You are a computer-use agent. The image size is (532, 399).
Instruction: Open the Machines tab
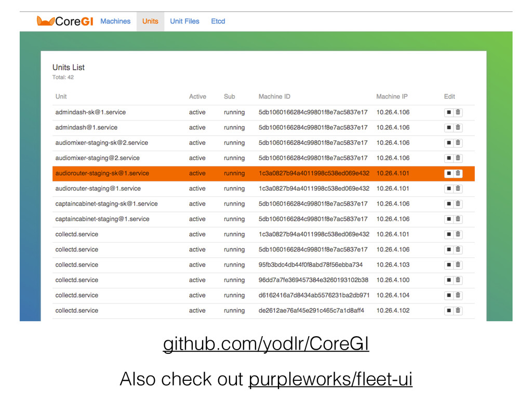point(115,21)
